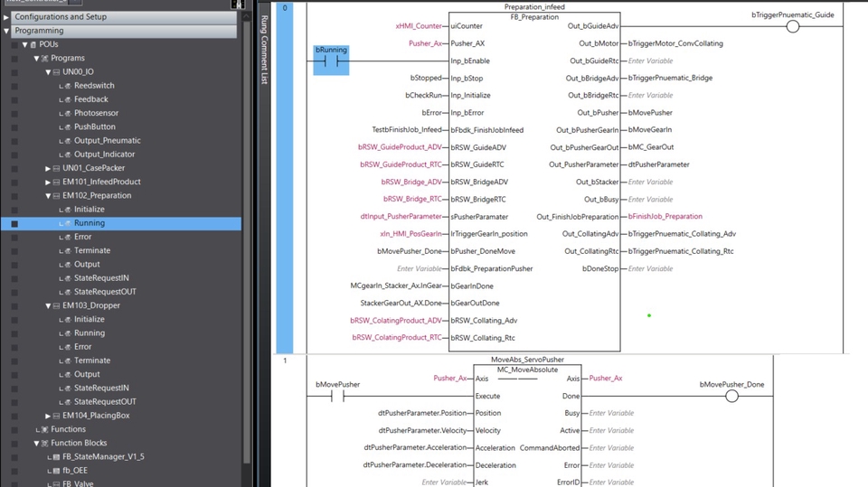Select the bMovePusher contact in rung 1
Screen dimensions: 868x487
click(337, 396)
